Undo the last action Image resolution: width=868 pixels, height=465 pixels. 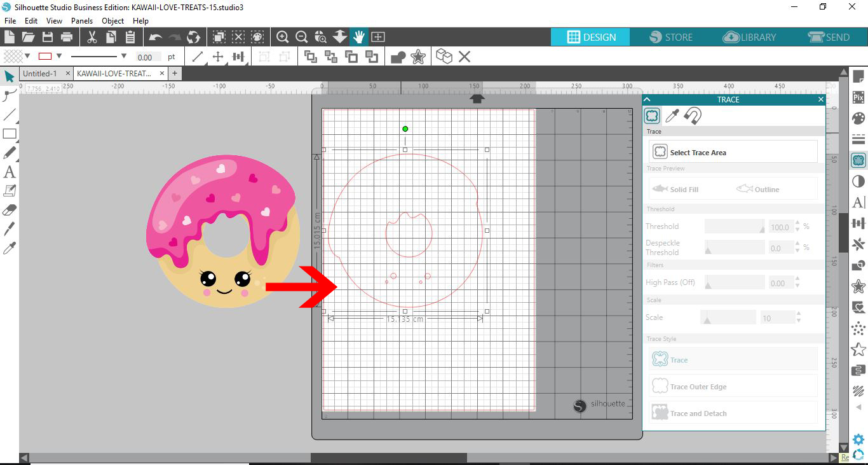pyautogui.click(x=156, y=37)
